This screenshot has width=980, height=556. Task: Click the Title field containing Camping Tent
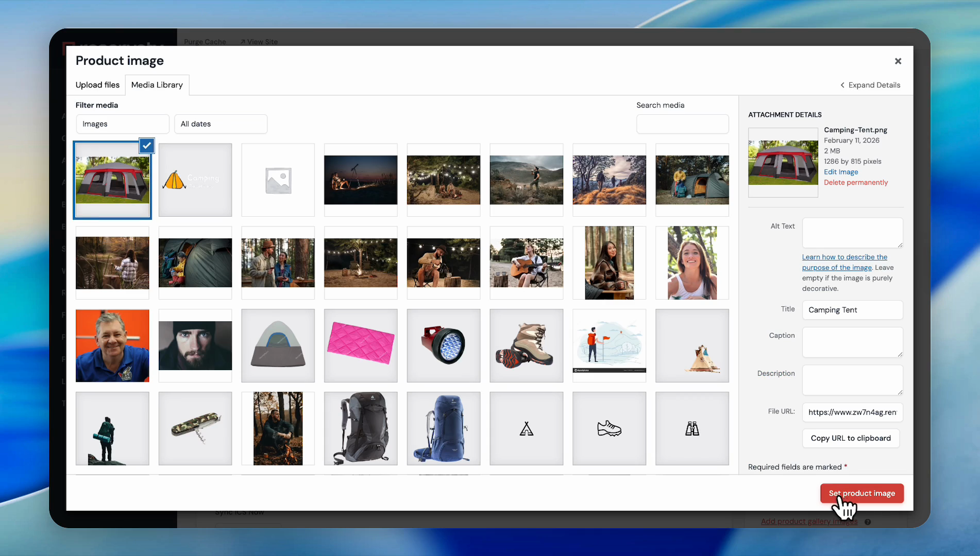(x=852, y=310)
